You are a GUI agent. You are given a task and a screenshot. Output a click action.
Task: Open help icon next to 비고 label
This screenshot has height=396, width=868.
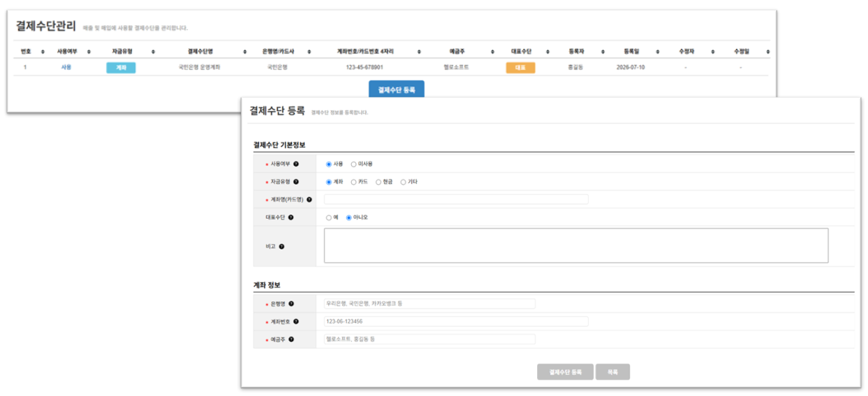pyautogui.click(x=281, y=246)
